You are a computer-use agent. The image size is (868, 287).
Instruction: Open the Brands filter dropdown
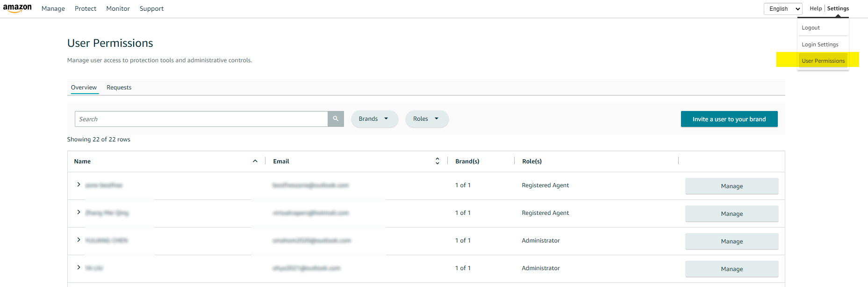click(x=374, y=119)
